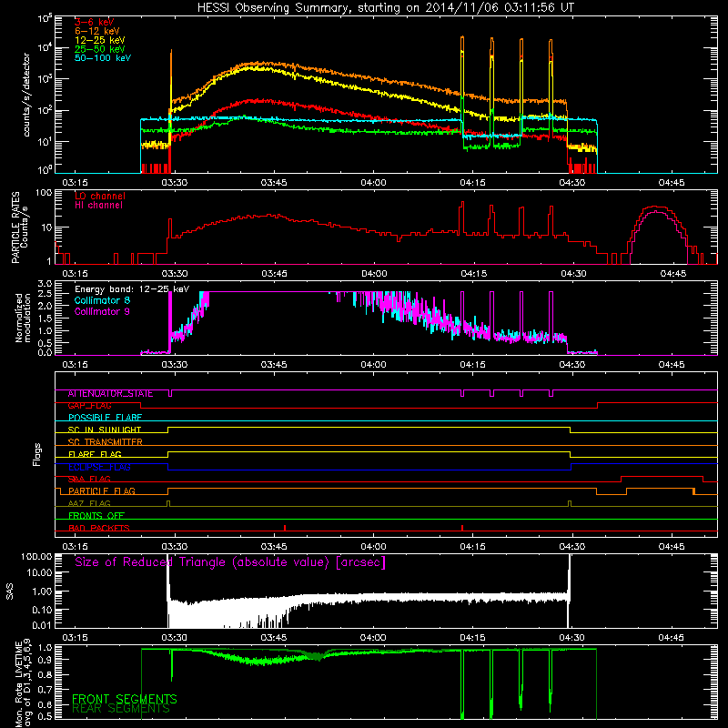Click the POSSIBLE_FLARE flag label
The width and height of the screenshot is (728, 728).
105,418
